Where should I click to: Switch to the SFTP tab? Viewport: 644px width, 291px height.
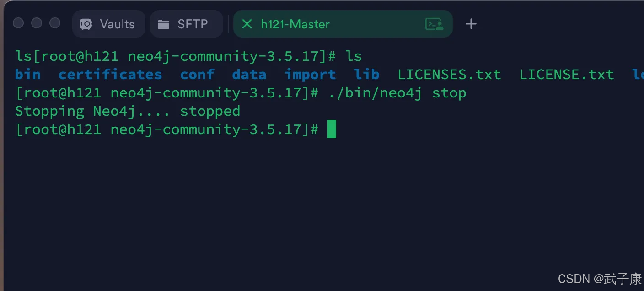coord(186,24)
